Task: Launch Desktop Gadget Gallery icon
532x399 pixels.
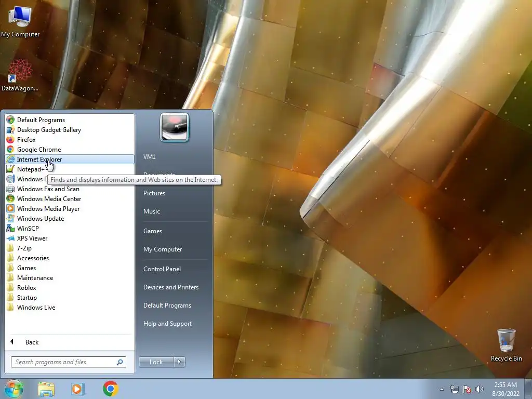Action: point(10,129)
